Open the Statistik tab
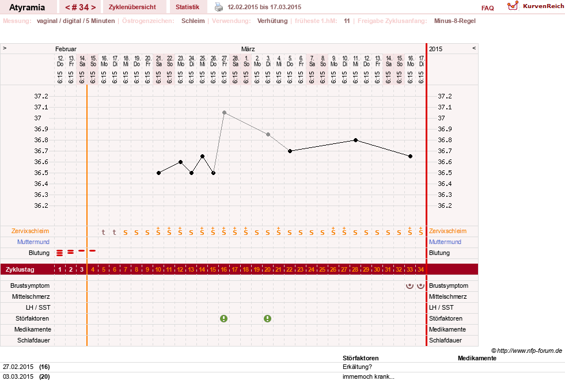The height and width of the screenshot is (392, 565). click(x=187, y=7)
